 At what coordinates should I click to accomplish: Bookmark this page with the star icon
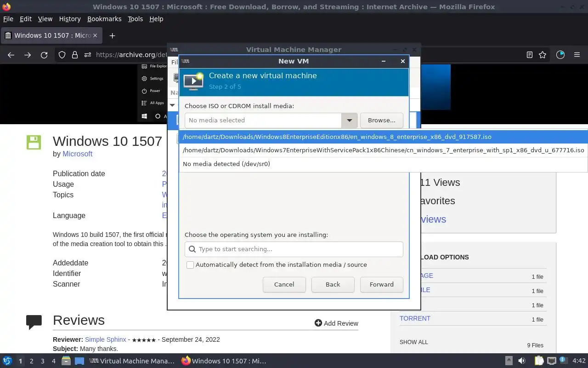click(x=543, y=55)
